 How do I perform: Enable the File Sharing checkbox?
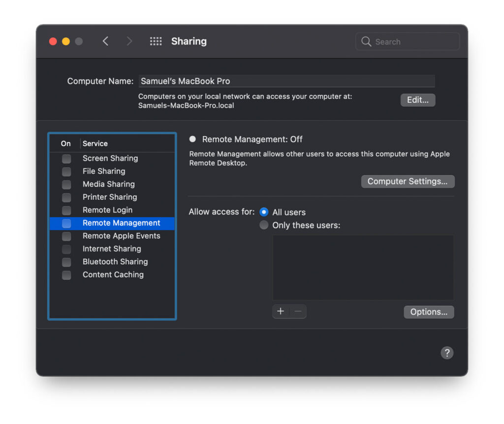66,171
